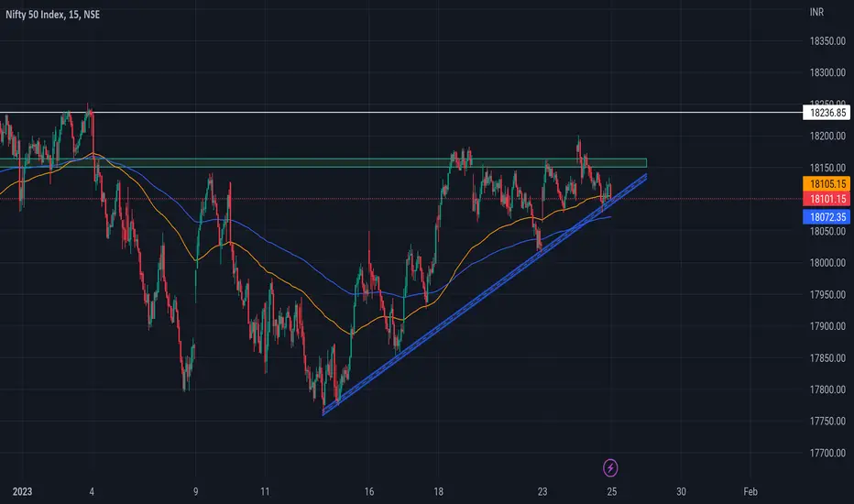Click the 17700.00 price axis value

(827, 453)
